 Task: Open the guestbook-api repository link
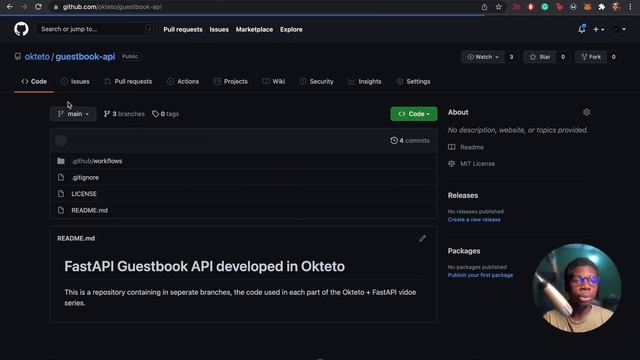click(x=85, y=57)
